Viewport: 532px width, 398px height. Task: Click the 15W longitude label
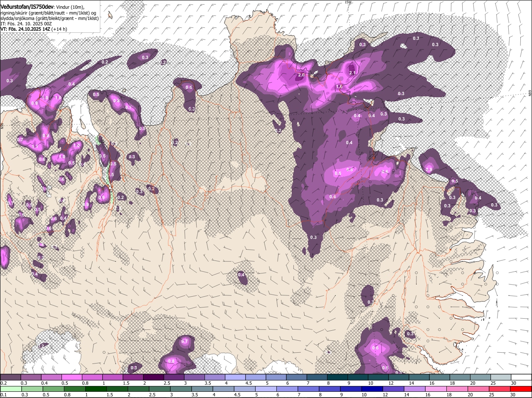(x=348, y=2)
